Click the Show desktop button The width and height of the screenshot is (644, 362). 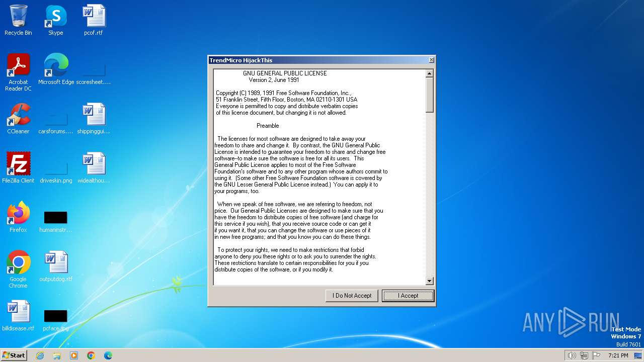point(638,355)
